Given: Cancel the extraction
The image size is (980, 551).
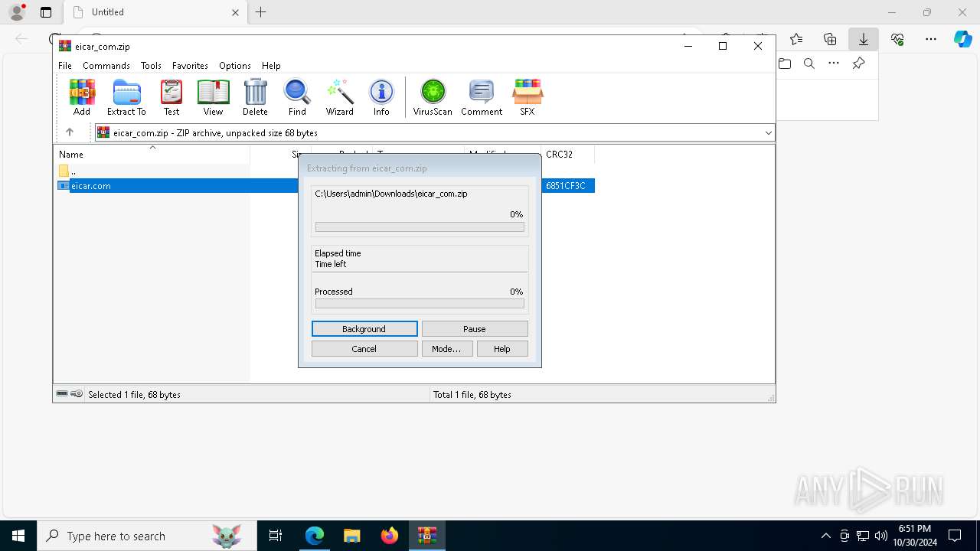Looking at the screenshot, I should (364, 349).
